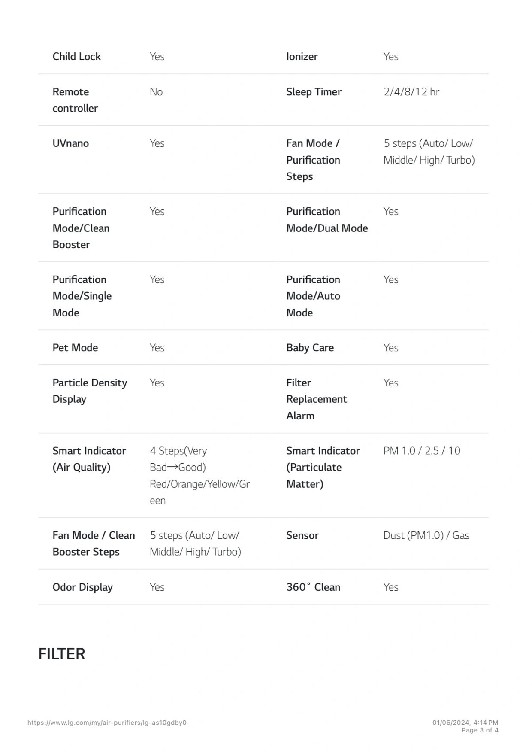Select the Sleep Timer value 2/4/8/12 hr

[x=411, y=92]
